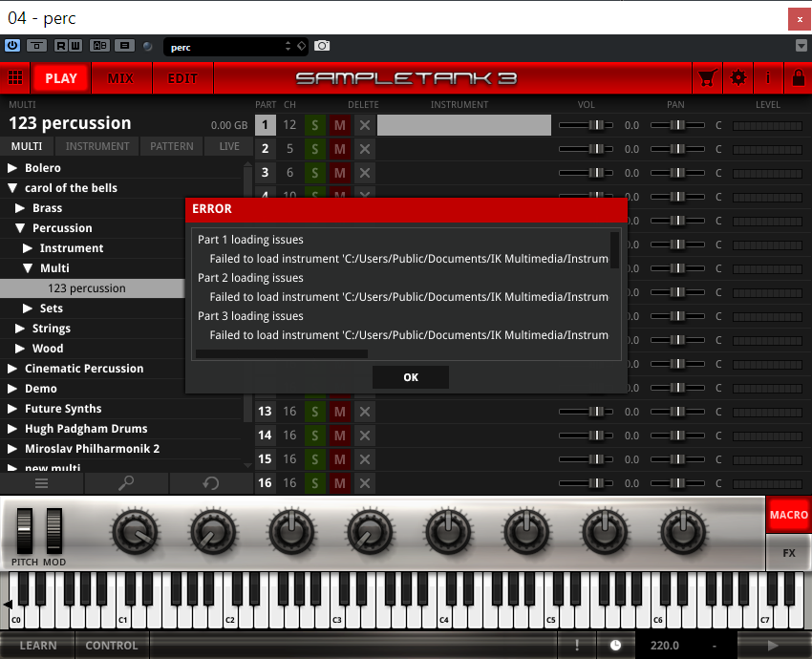
Task: Click the 220.0 tempo field
Action: [665, 645]
